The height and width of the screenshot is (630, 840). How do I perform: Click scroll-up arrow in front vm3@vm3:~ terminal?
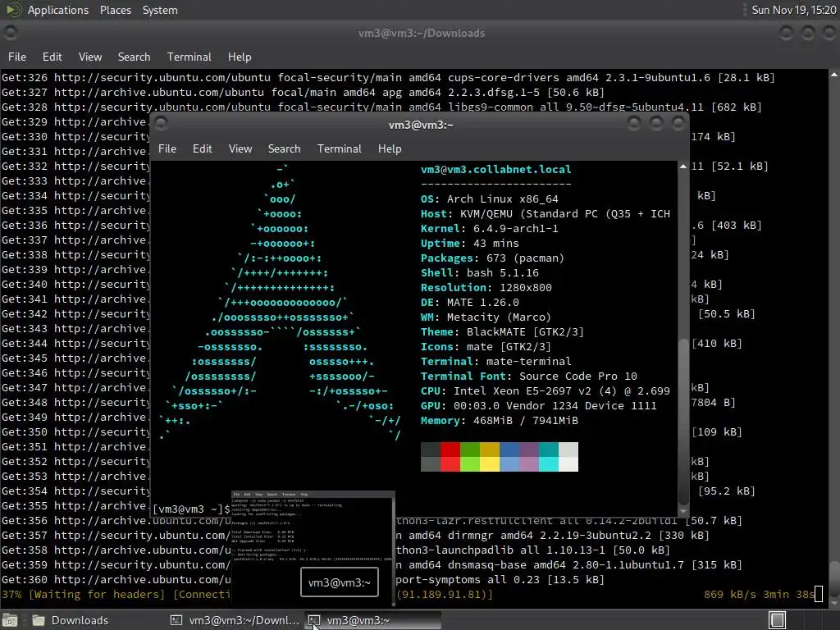click(x=683, y=167)
